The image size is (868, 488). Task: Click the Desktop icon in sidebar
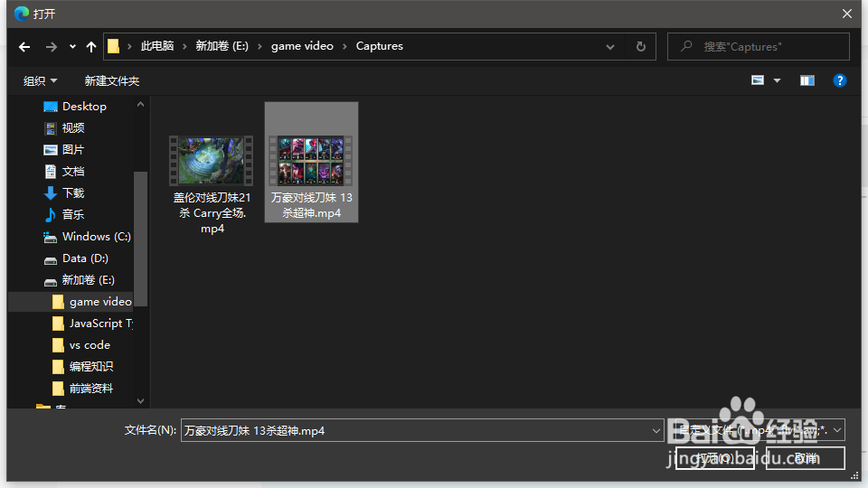[x=51, y=107]
